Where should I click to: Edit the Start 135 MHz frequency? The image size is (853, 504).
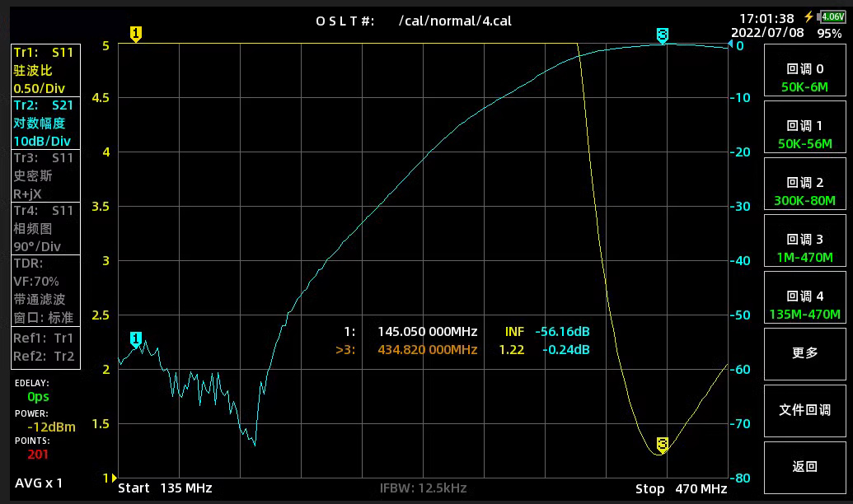[x=165, y=488]
